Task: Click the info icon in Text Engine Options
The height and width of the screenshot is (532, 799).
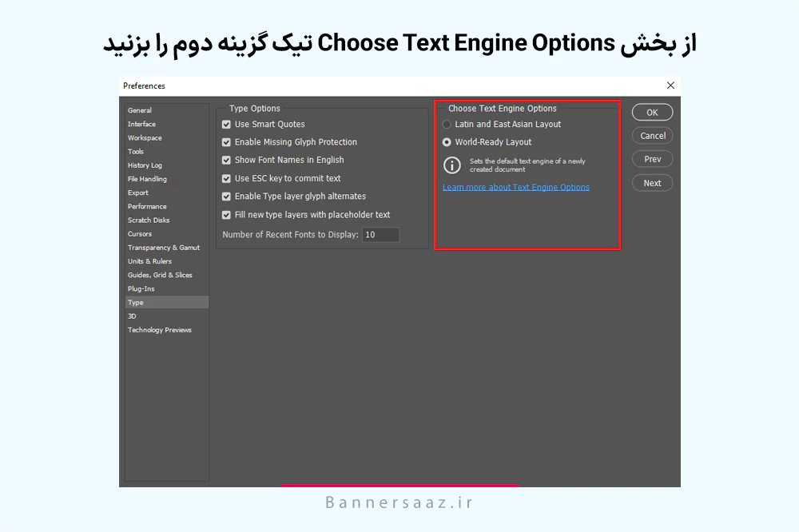Action: point(452,165)
